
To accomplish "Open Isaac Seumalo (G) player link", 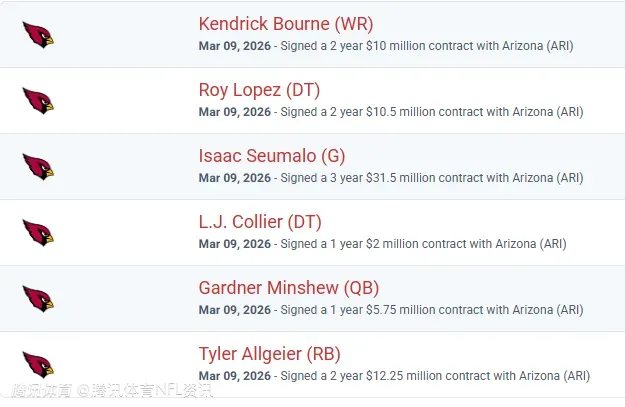I will pos(272,156).
